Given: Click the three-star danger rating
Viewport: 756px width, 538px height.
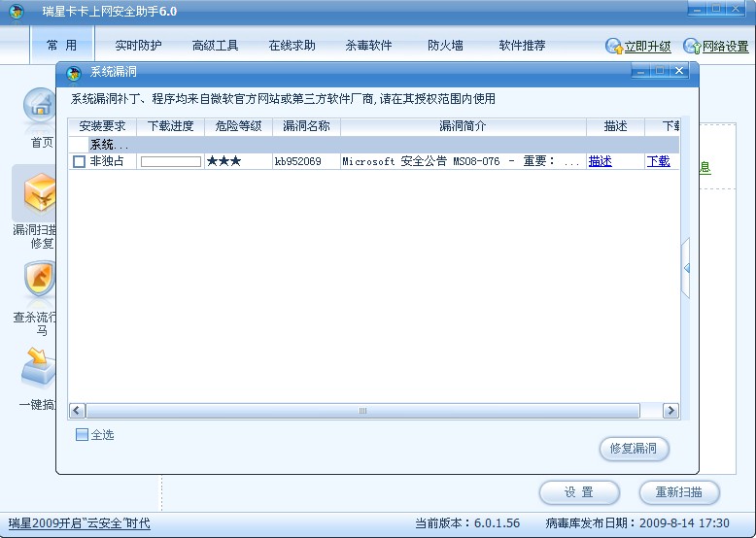Looking at the screenshot, I should click(223, 161).
